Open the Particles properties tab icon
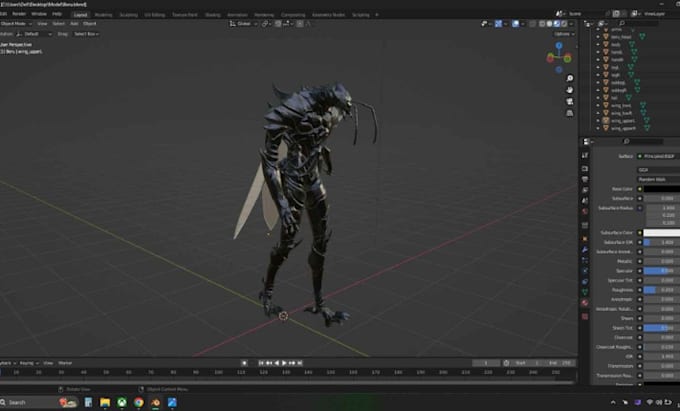 tap(585, 260)
